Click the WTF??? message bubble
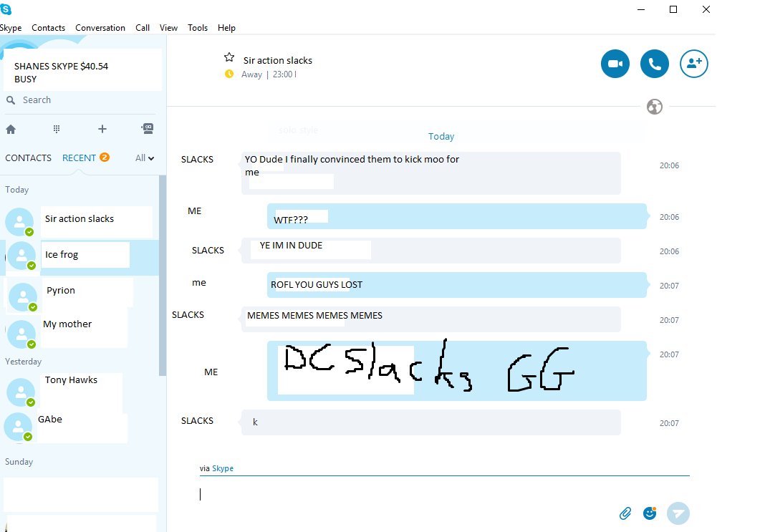The image size is (765, 532). coord(457,216)
